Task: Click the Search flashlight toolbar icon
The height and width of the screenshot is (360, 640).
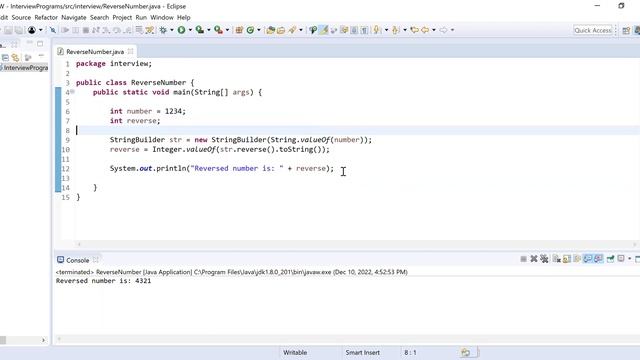Action: pos(292,30)
